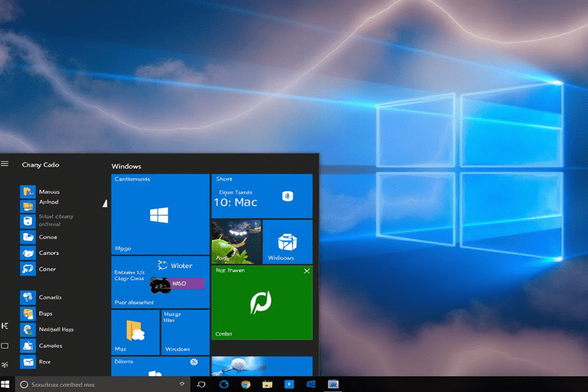Screen dimensions: 588x392
Task: Open the Rere mail icon
Action: tap(28, 362)
